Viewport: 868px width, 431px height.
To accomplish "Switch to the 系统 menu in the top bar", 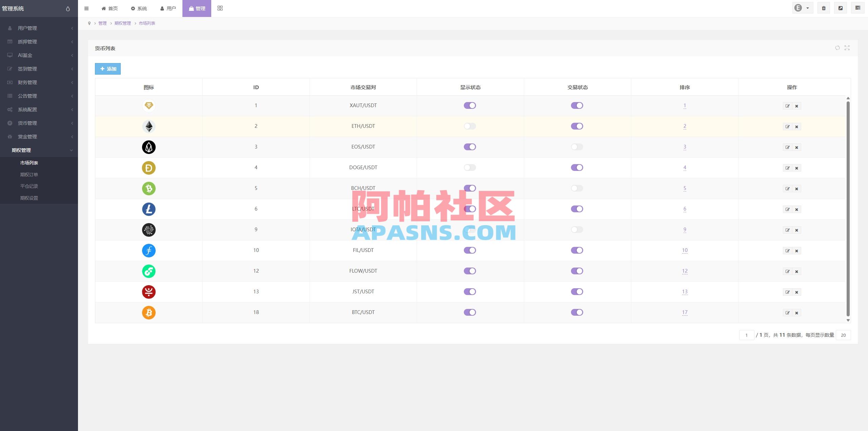I will click(139, 8).
